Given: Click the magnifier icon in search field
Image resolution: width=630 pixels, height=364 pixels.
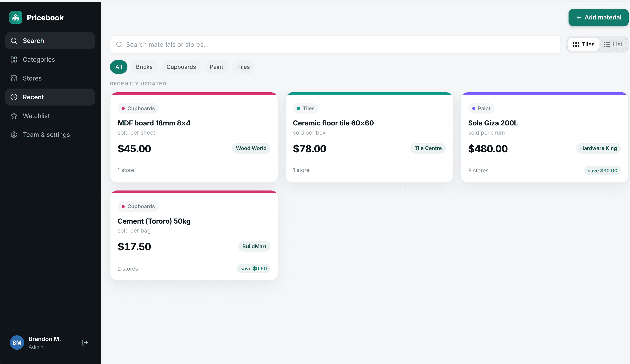Looking at the screenshot, I should point(119,44).
